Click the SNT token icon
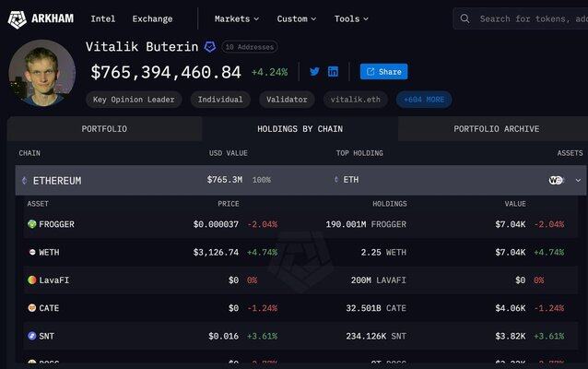Image resolution: width=588 pixels, height=369 pixels. 31,336
